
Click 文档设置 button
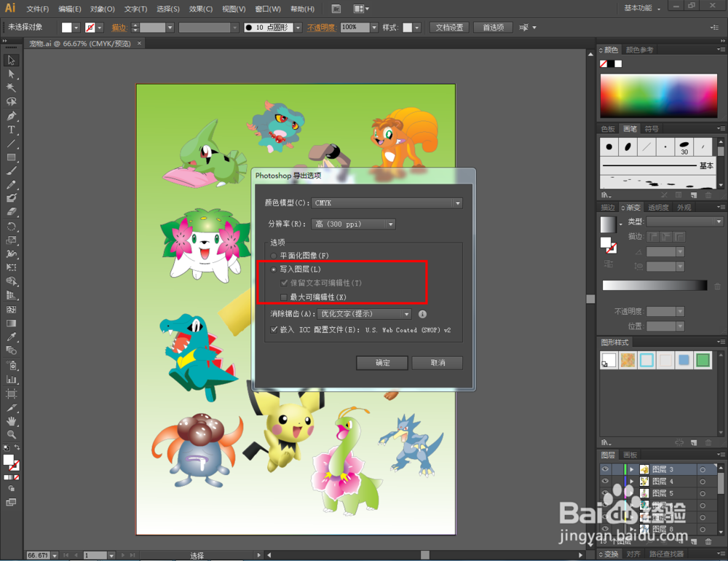pos(449,28)
